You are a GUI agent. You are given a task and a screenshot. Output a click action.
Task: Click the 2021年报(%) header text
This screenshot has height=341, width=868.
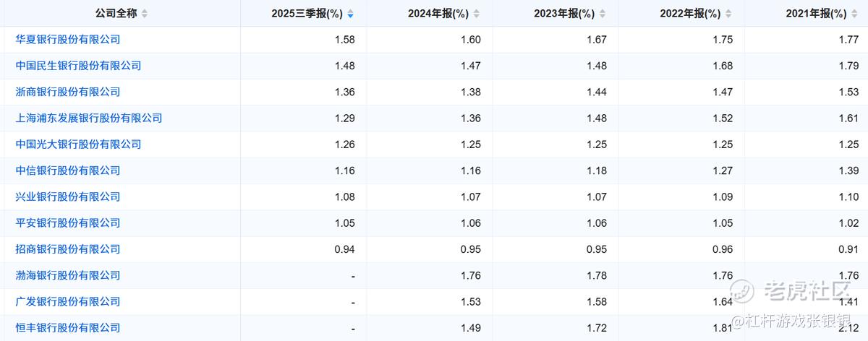(816, 14)
